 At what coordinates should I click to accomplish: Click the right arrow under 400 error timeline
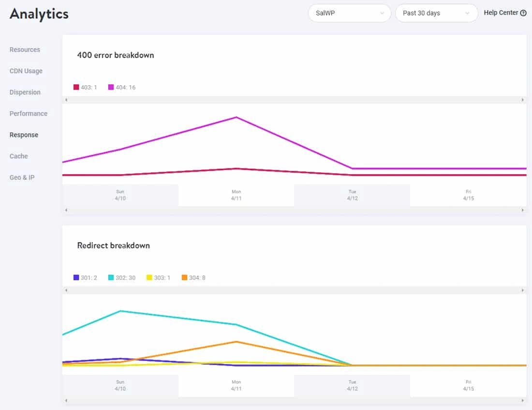tap(523, 211)
